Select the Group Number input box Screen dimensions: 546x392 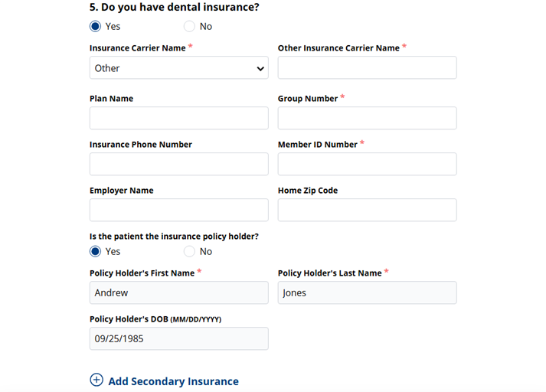(x=367, y=119)
